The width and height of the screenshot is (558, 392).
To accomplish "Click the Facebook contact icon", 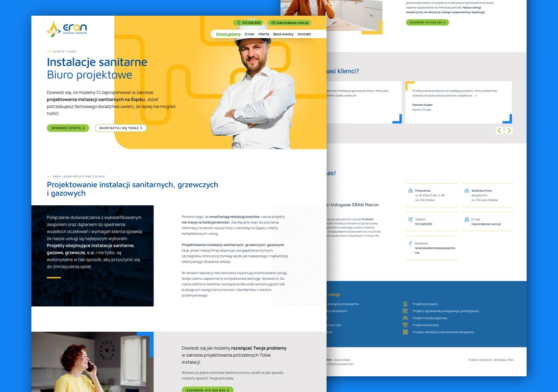I will click(410, 244).
